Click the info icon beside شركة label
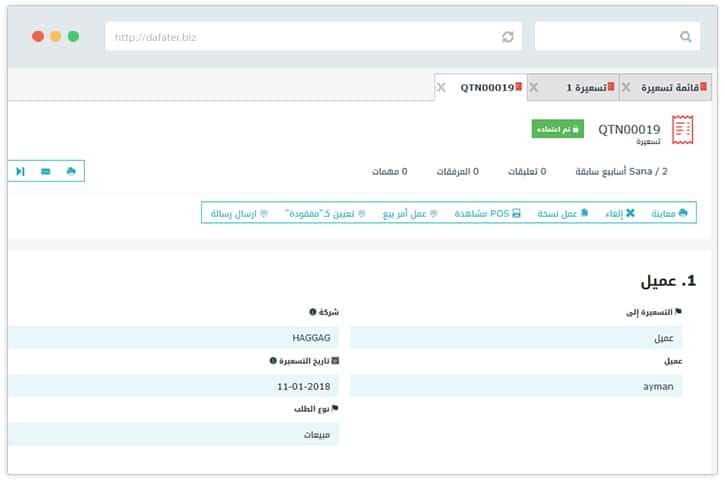725x485 pixels. click(x=312, y=312)
